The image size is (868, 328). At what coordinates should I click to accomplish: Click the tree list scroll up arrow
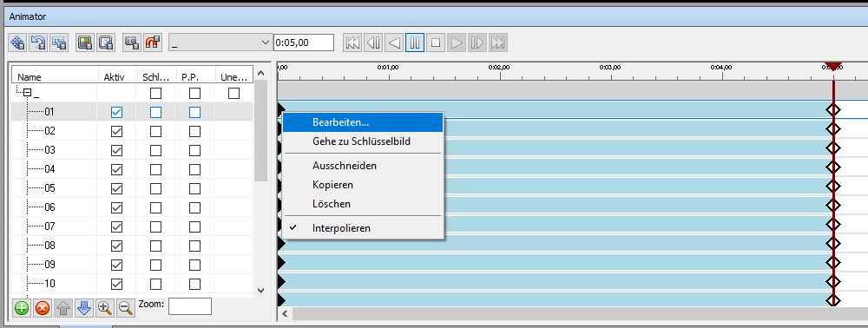click(x=261, y=73)
